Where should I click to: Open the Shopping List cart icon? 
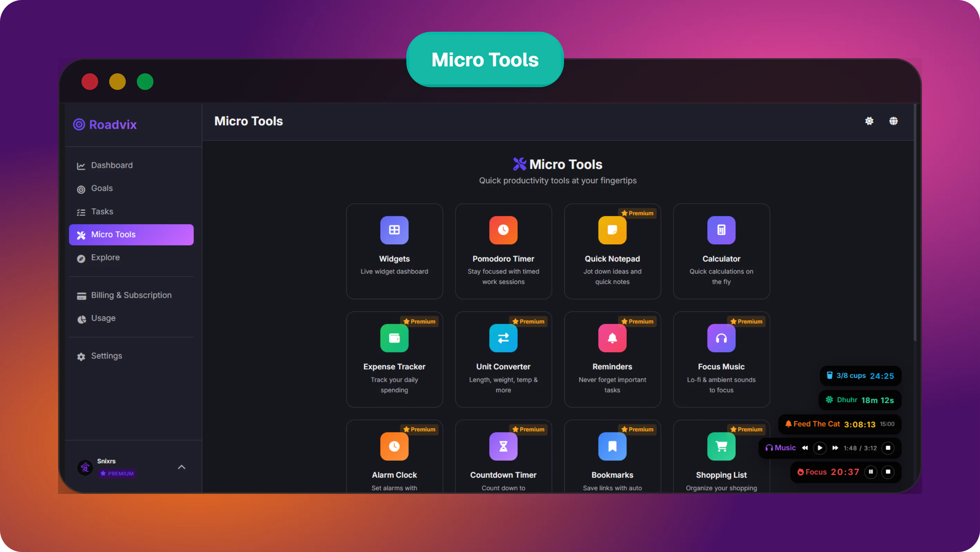[x=721, y=446]
